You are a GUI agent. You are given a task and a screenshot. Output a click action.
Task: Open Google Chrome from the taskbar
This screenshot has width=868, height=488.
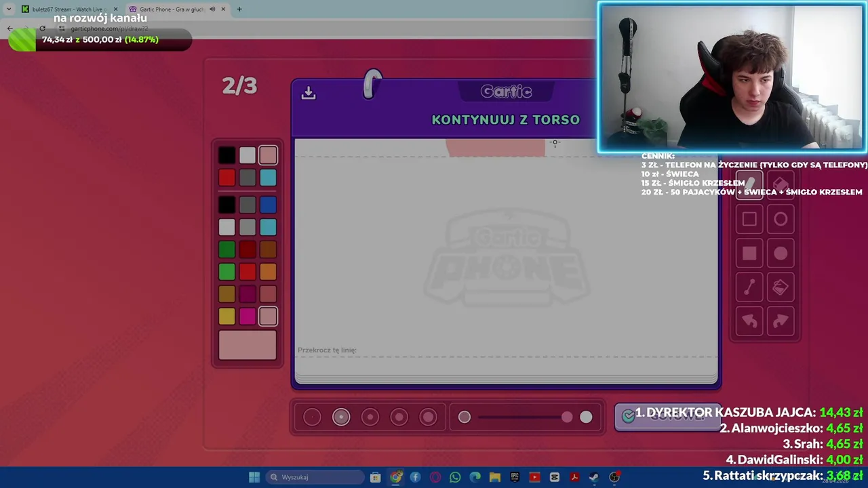point(395,477)
